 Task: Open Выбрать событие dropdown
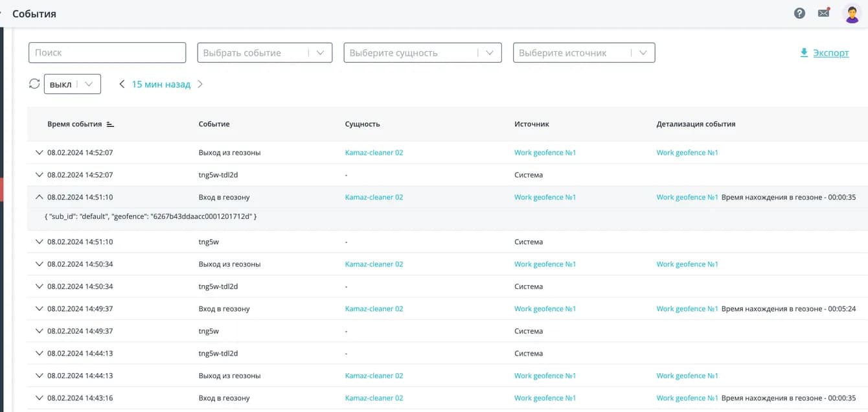265,52
